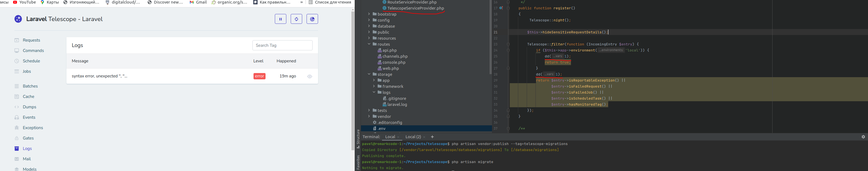Click the Mail envelope icon

coord(16,159)
